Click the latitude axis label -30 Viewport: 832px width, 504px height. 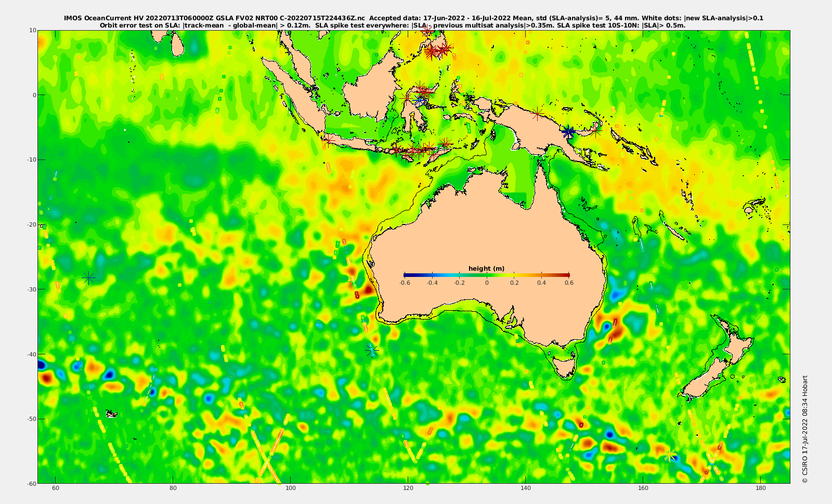pyautogui.click(x=31, y=289)
